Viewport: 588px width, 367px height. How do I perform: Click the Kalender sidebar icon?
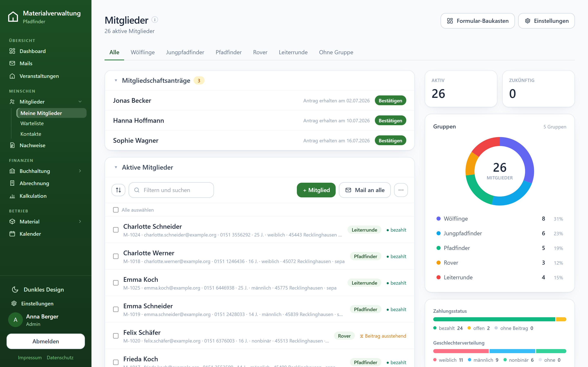click(12, 234)
